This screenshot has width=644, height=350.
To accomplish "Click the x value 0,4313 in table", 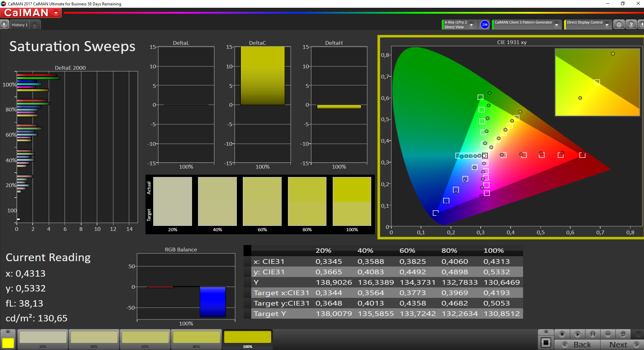I will 496,261.
